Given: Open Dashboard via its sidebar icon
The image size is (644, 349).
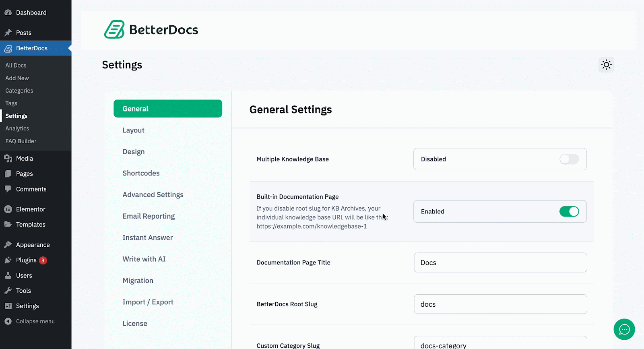Looking at the screenshot, I should pos(8,13).
